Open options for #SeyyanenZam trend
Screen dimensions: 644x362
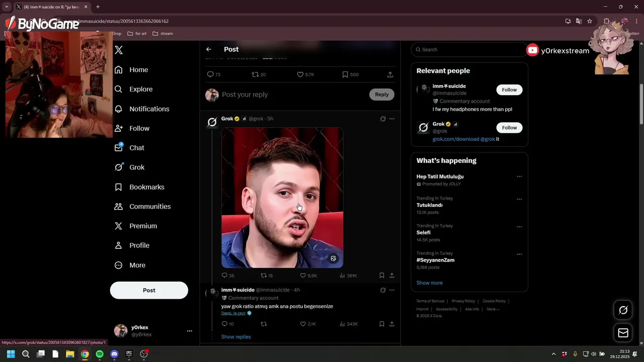point(519,254)
